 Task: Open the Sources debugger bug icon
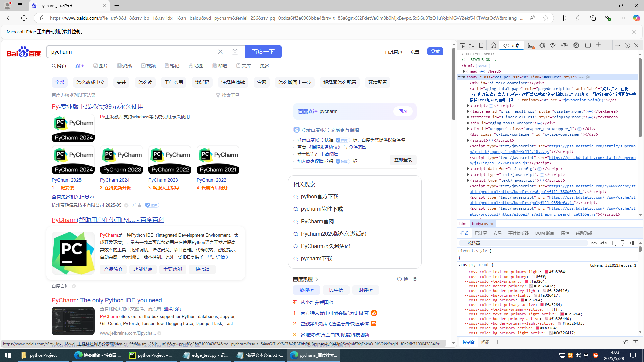pos(542,45)
